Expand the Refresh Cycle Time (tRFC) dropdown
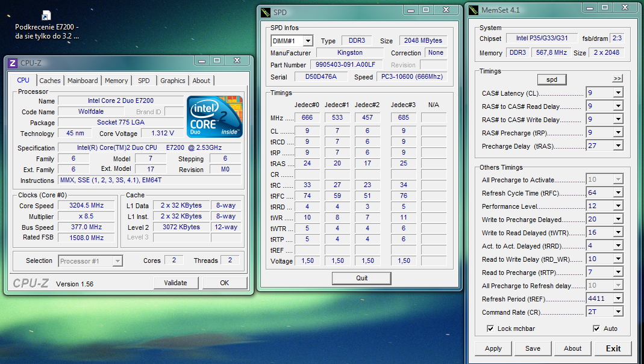 click(617, 193)
